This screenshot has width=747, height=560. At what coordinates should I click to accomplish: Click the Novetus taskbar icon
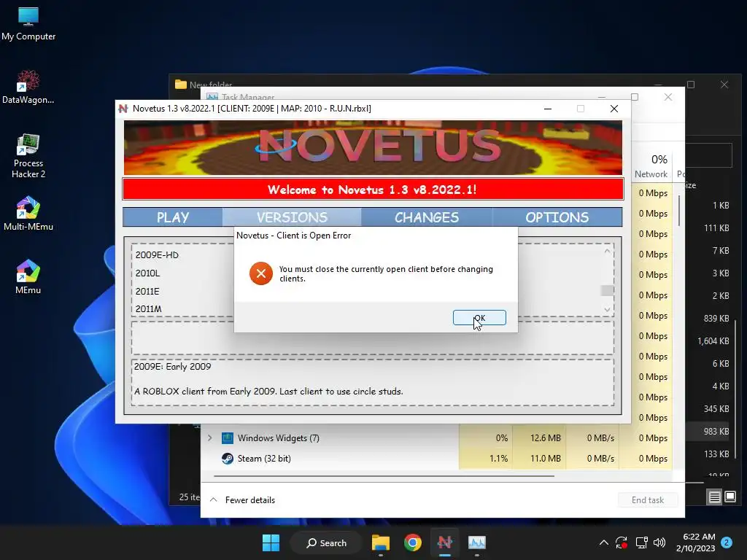(444, 542)
